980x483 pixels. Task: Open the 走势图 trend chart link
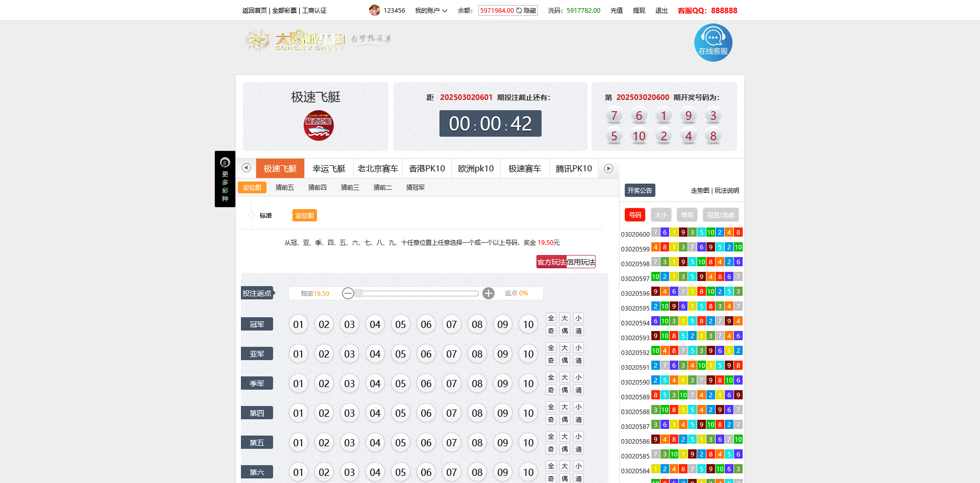coord(700,191)
